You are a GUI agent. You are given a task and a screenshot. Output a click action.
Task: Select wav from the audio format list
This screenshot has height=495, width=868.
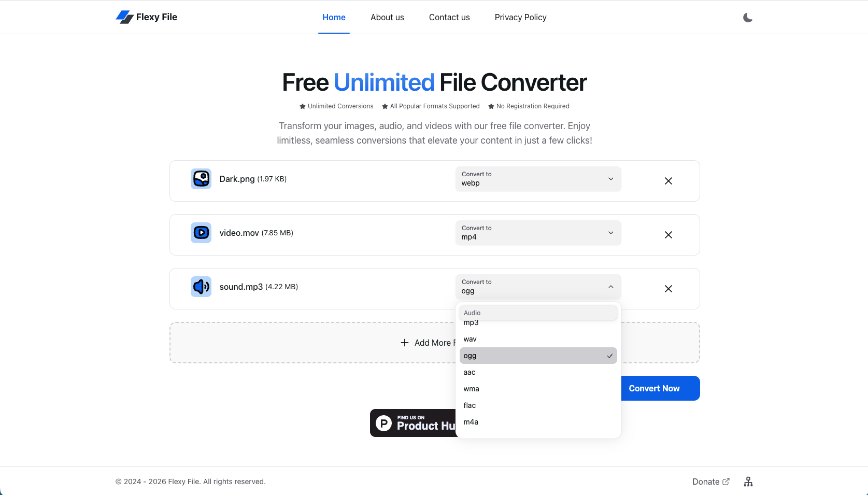pyautogui.click(x=469, y=339)
